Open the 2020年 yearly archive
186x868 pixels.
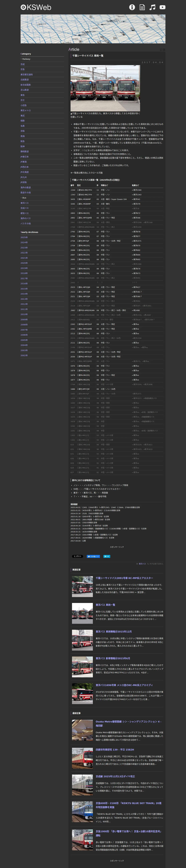pyautogui.click(x=24, y=263)
